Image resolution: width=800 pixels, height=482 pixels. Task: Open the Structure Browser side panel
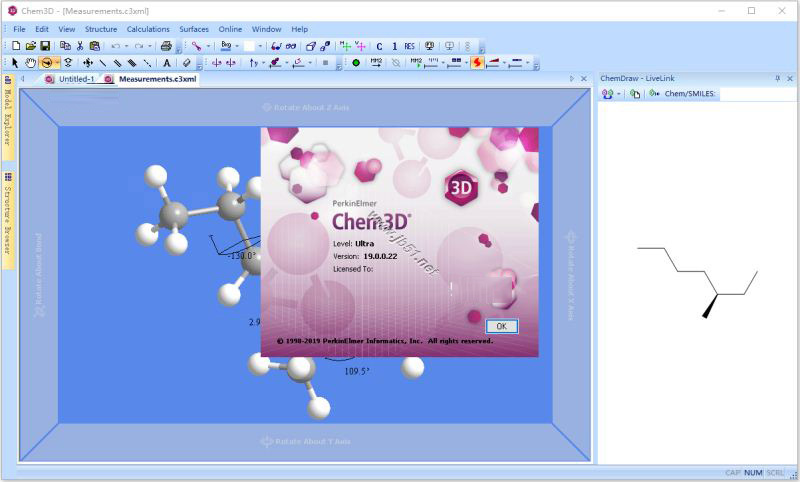pyautogui.click(x=8, y=220)
